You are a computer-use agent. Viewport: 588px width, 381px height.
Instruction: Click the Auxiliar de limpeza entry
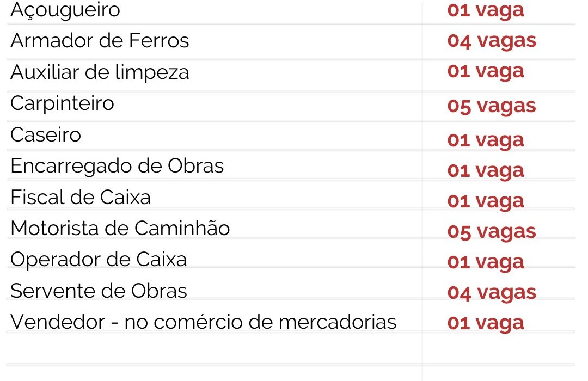(100, 72)
